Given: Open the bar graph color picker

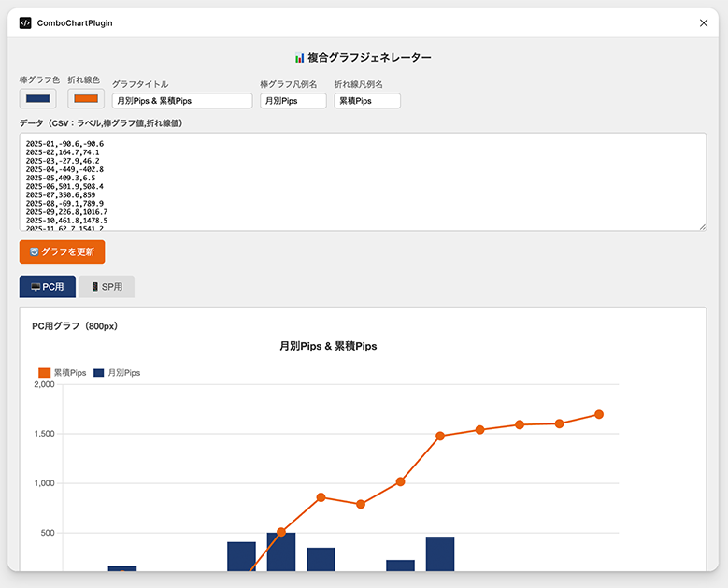Looking at the screenshot, I should (38, 99).
